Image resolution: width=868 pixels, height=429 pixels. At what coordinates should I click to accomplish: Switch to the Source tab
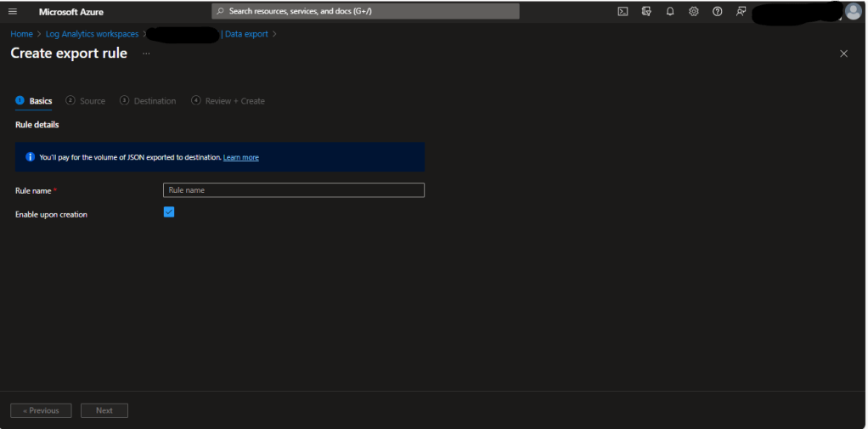(x=92, y=101)
